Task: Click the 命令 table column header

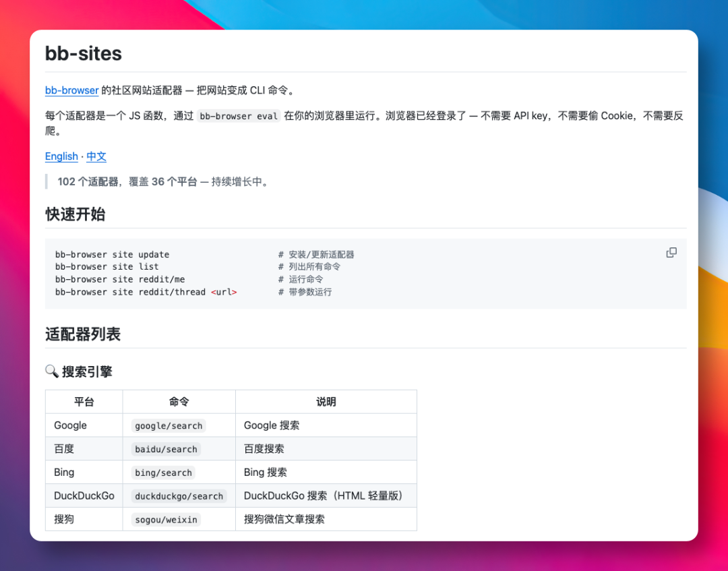Action: pyautogui.click(x=179, y=402)
